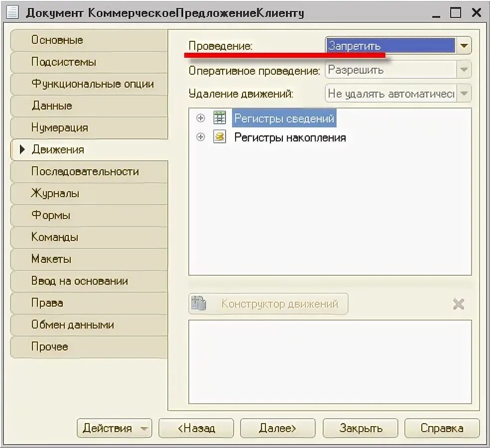The height and width of the screenshot is (448, 490).
Task: Click the empty lower list box
Action: (x=330, y=362)
